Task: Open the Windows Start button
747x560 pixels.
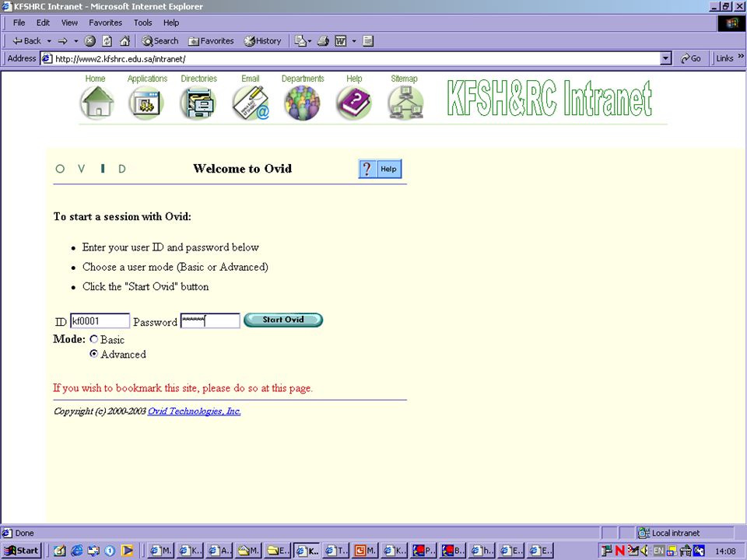Action: tap(22, 551)
